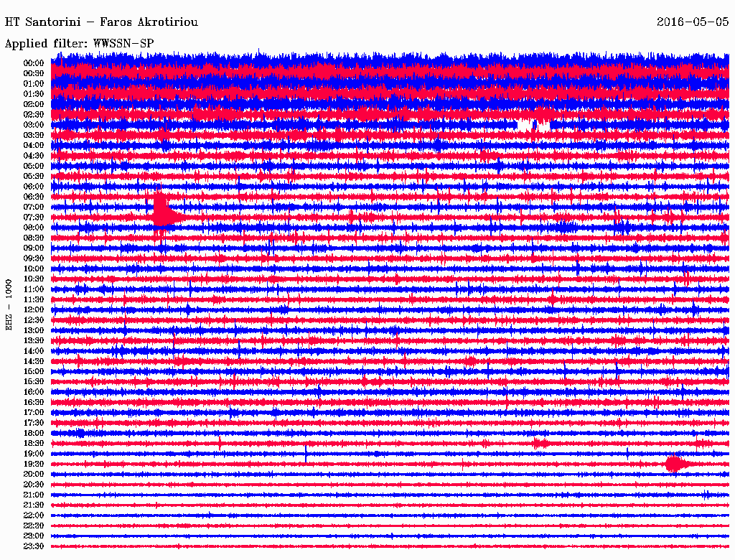Select the 22:00 time label
The image size is (735, 560).
34,515
